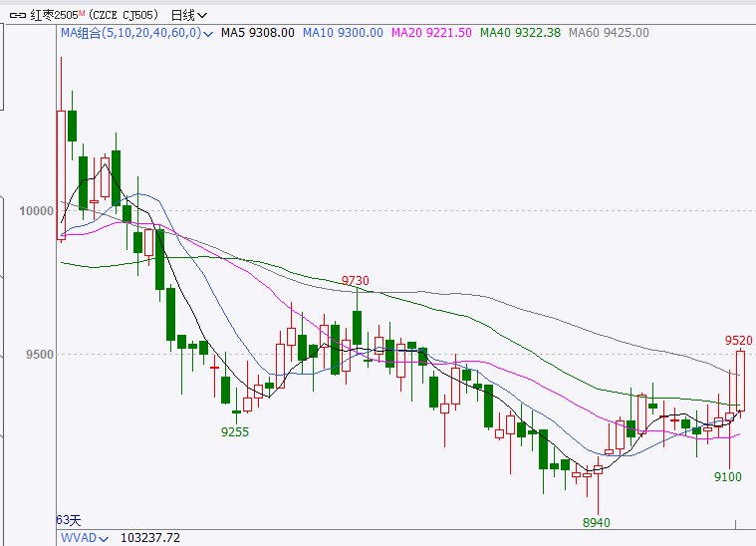Click the link icon beside 红枣2505
This screenshot has width=756, height=546.
pos(18,16)
